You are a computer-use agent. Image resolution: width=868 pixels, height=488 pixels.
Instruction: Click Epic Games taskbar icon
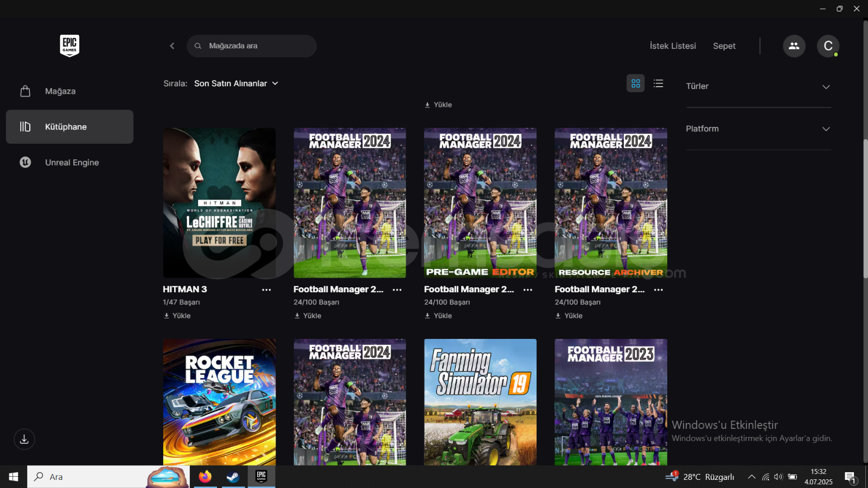pyautogui.click(x=261, y=477)
